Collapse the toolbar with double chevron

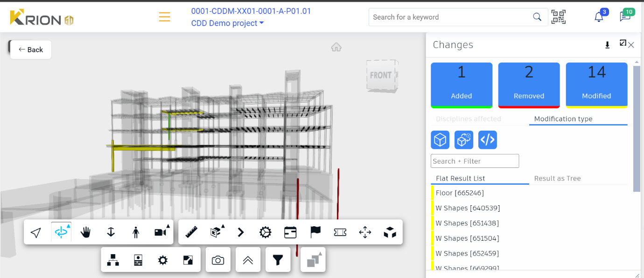coord(248,260)
